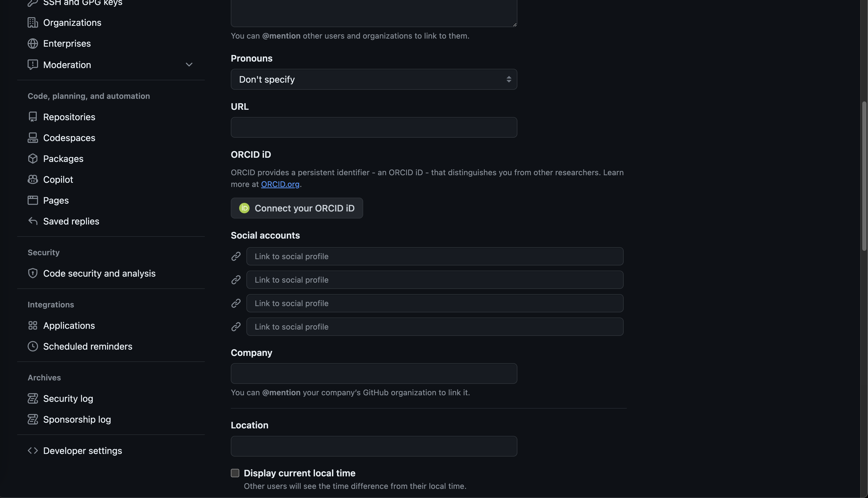This screenshot has height=498, width=868.
Task: Click the Code security shield icon
Action: pyautogui.click(x=33, y=273)
